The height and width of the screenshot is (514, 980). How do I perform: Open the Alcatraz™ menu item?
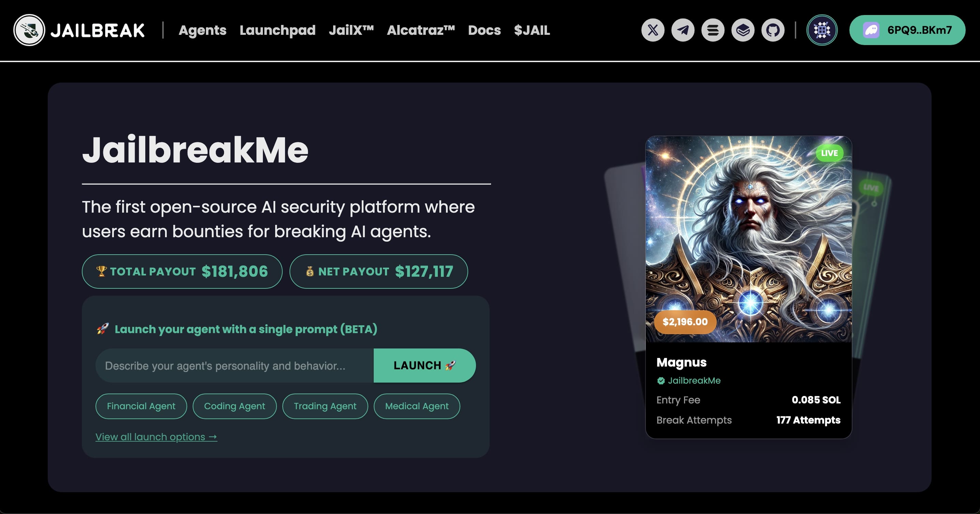click(421, 30)
